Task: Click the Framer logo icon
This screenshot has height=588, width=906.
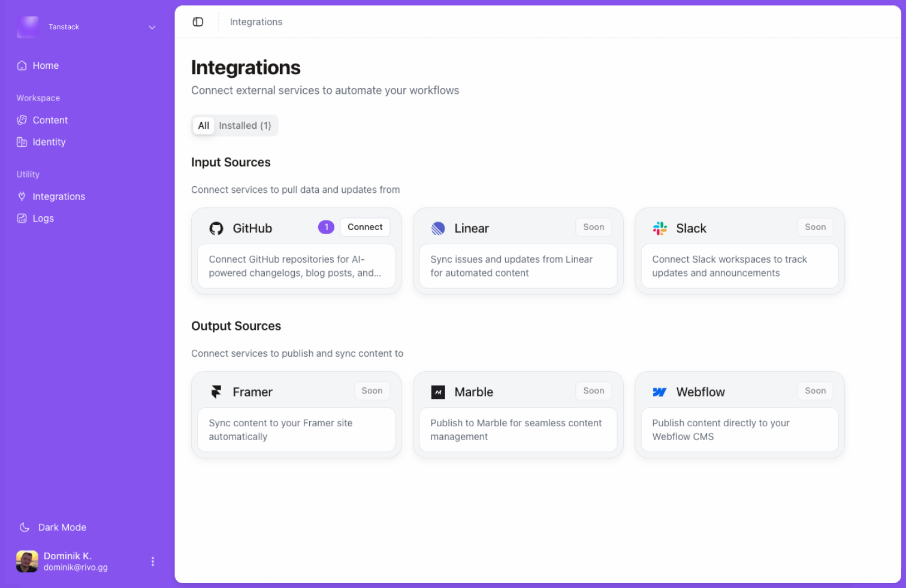Action: pos(216,392)
